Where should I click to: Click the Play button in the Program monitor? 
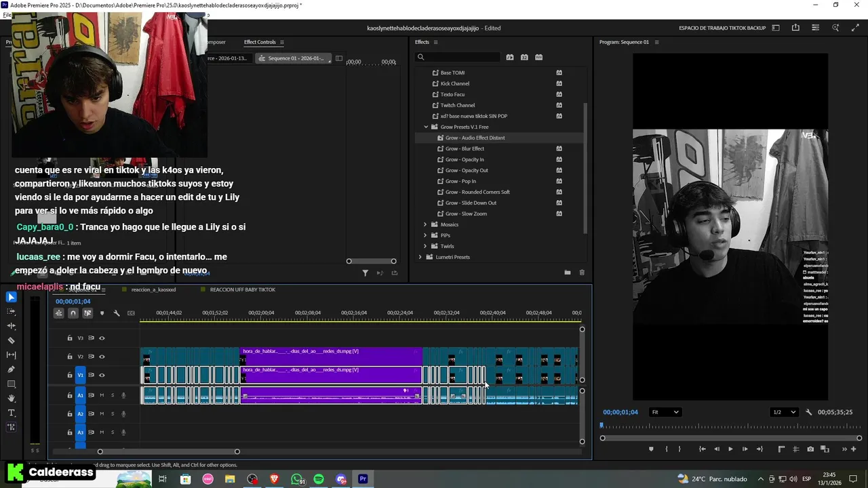click(x=730, y=449)
